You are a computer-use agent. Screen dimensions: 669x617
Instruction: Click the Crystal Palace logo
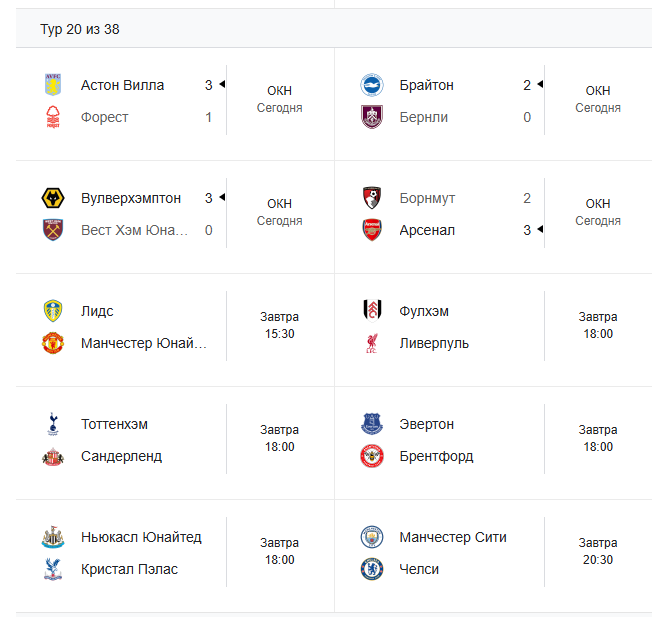pyautogui.click(x=53, y=569)
